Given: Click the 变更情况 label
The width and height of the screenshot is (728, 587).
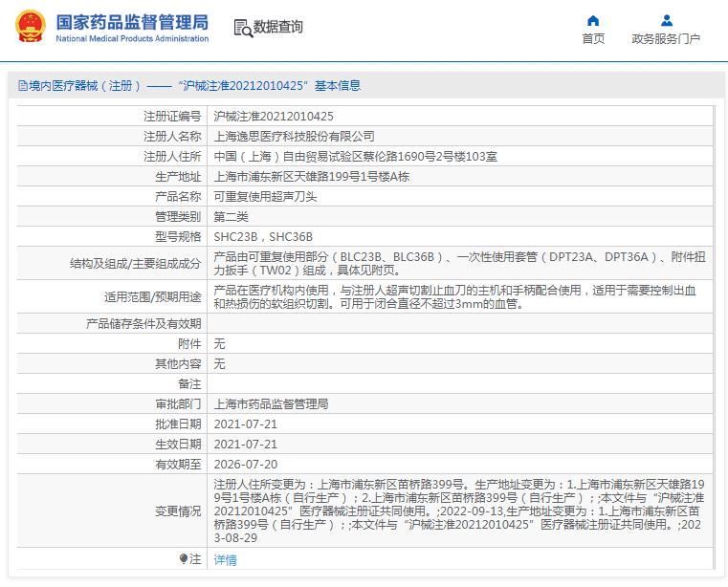Looking at the screenshot, I should click(x=178, y=511).
